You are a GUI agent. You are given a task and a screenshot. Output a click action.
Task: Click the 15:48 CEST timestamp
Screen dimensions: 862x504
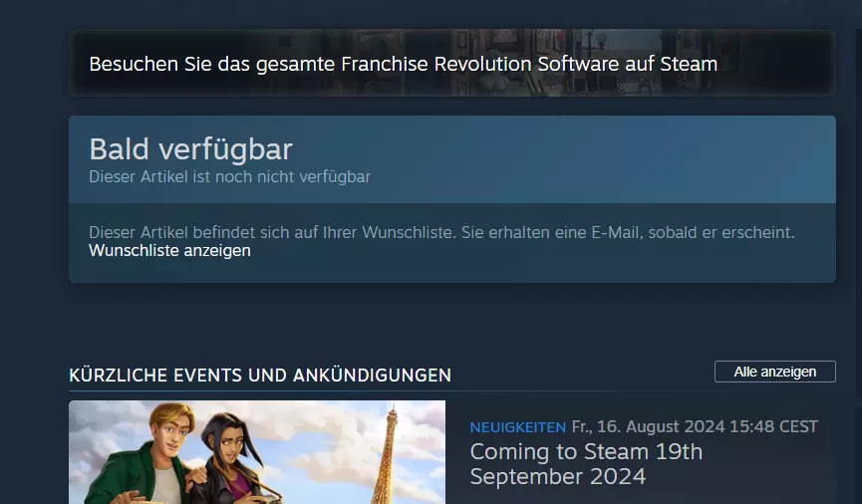[774, 426]
